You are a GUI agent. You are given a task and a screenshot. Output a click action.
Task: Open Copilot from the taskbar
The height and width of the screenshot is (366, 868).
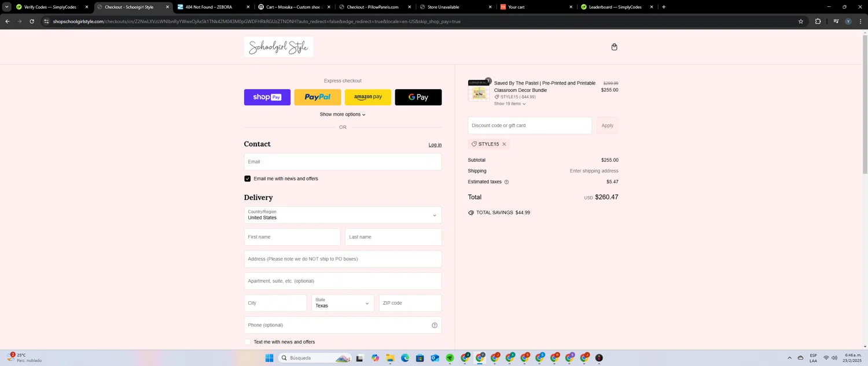click(x=375, y=358)
